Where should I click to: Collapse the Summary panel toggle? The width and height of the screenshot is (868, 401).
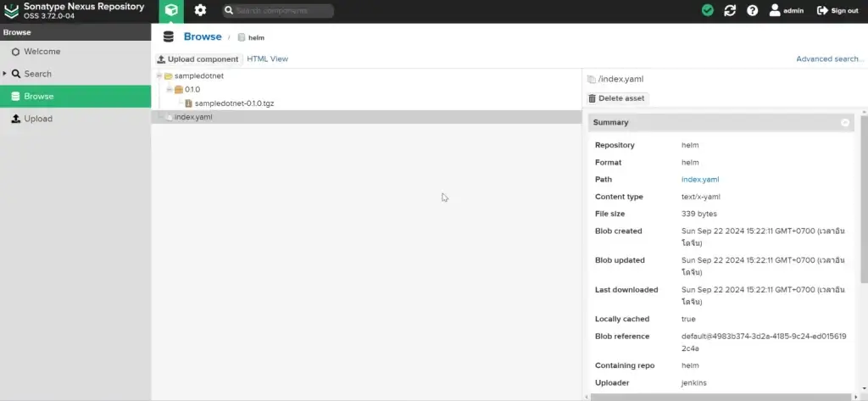tap(845, 122)
